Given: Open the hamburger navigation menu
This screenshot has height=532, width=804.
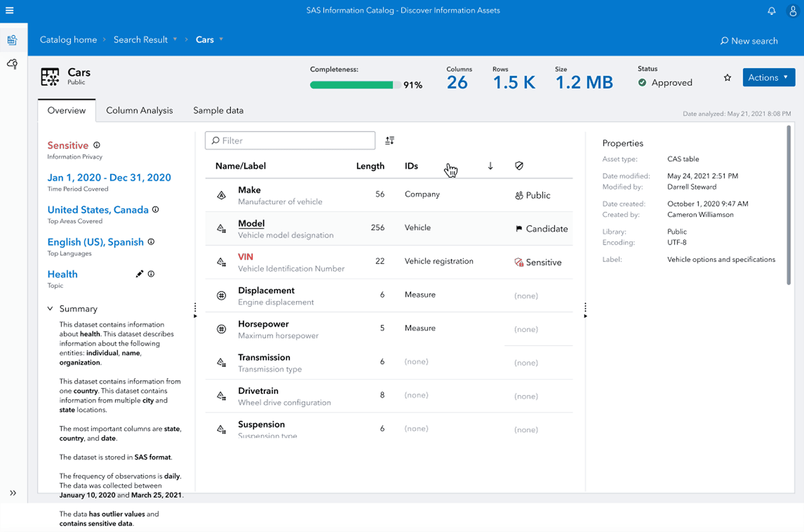Looking at the screenshot, I should pyautogui.click(x=9, y=10).
